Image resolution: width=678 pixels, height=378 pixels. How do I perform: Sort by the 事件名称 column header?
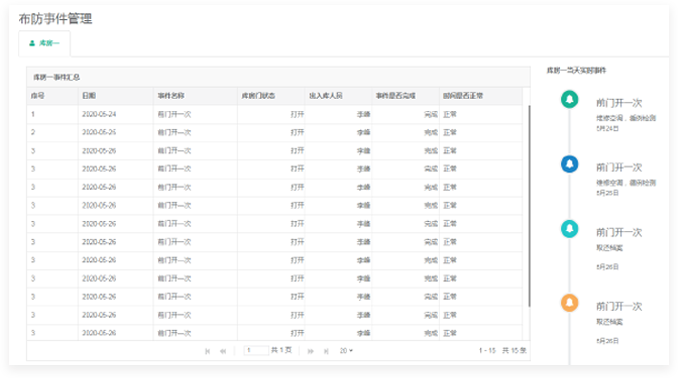pyautogui.click(x=195, y=96)
